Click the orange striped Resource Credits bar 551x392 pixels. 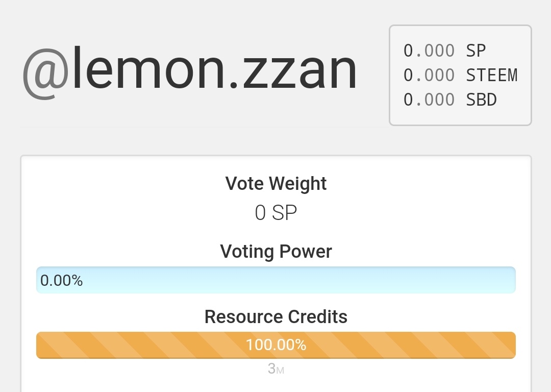pyautogui.click(x=153, y=345)
